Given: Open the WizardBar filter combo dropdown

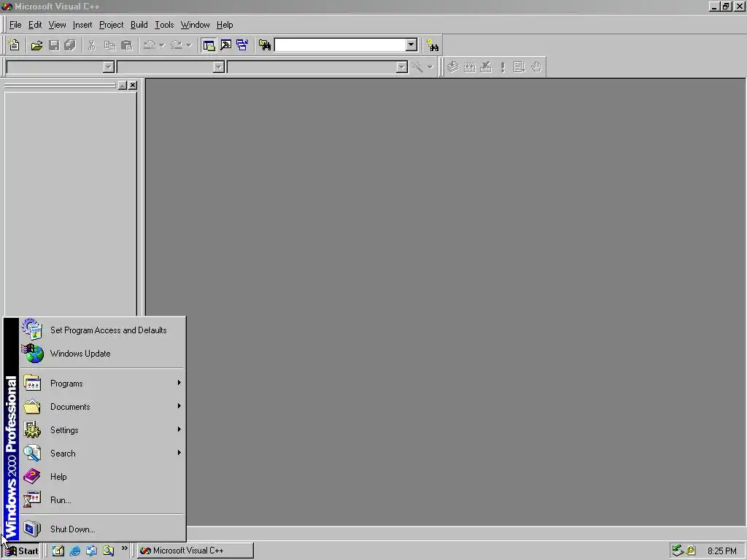Looking at the screenshot, I should point(219,67).
